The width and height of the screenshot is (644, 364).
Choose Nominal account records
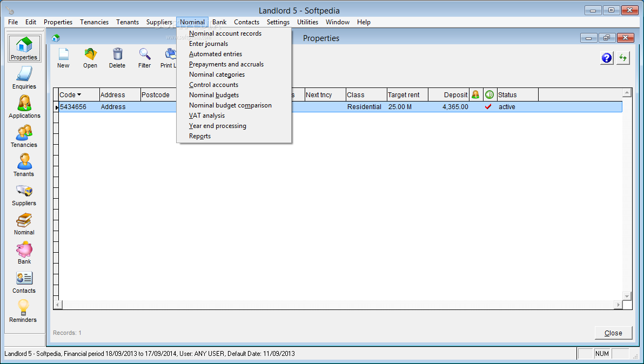[x=234, y=33]
